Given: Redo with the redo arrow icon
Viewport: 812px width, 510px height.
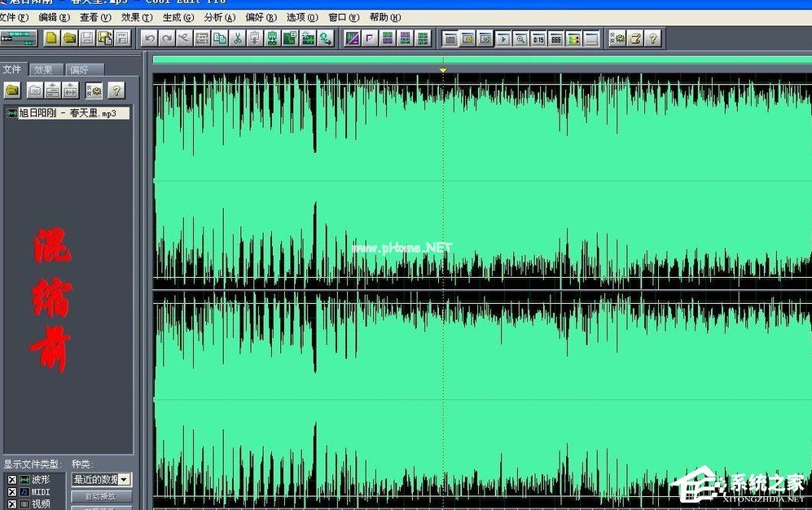Looking at the screenshot, I should point(168,38).
